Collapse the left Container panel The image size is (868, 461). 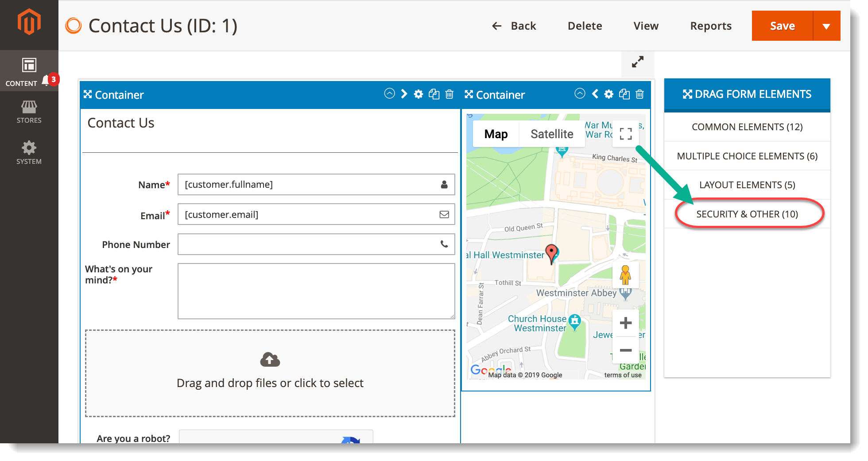point(389,94)
